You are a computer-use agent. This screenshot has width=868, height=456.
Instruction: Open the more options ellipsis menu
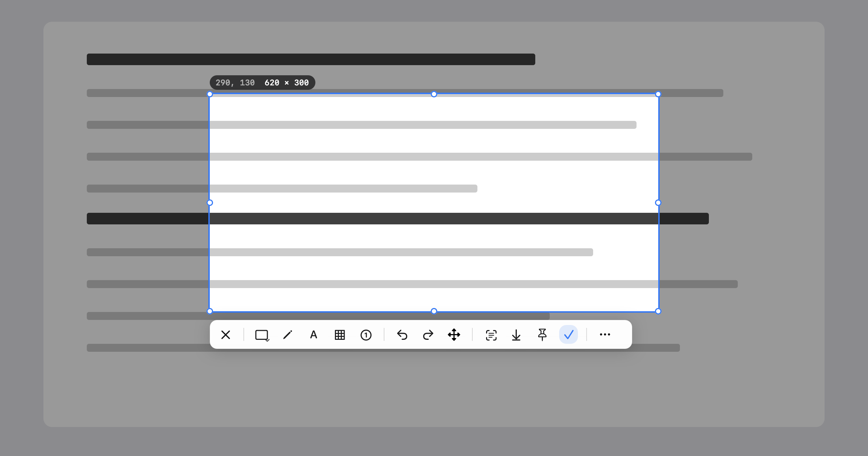pos(605,335)
